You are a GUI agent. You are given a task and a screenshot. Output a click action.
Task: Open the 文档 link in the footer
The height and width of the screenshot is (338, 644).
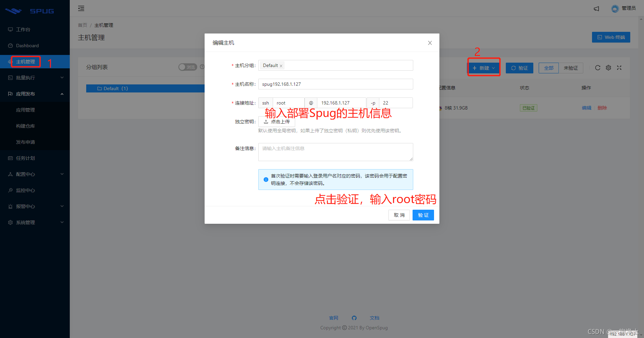(x=374, y=318)
